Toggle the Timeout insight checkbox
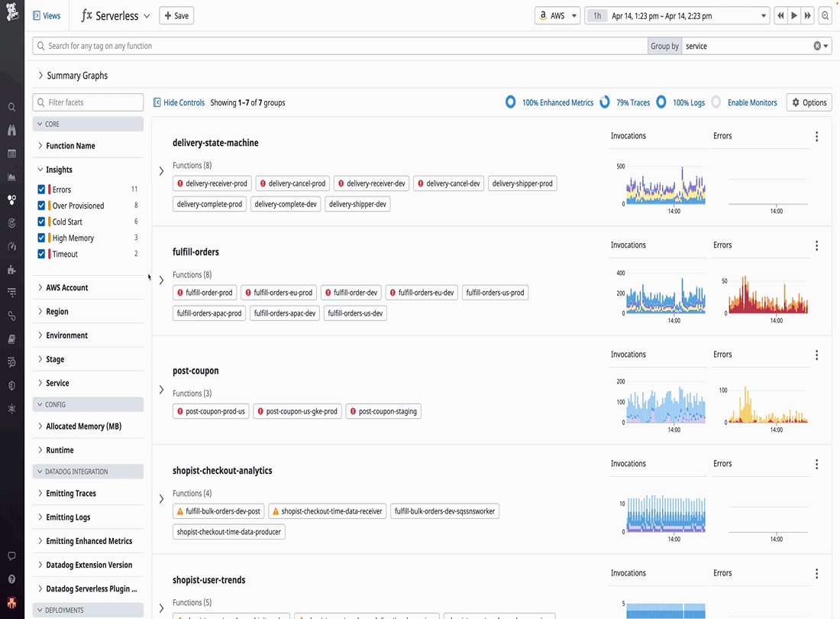The height and width of the screenshot is (619, 840). coord(41,254)
